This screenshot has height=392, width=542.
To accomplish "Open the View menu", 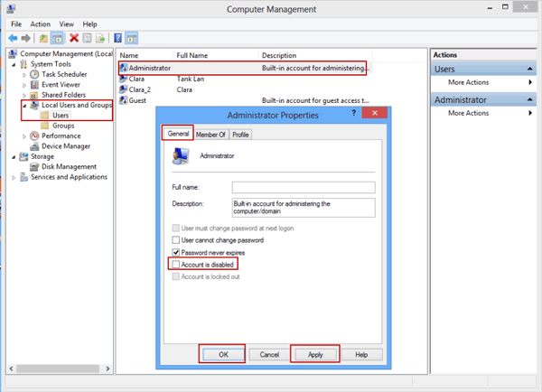I will pos(66,23).
